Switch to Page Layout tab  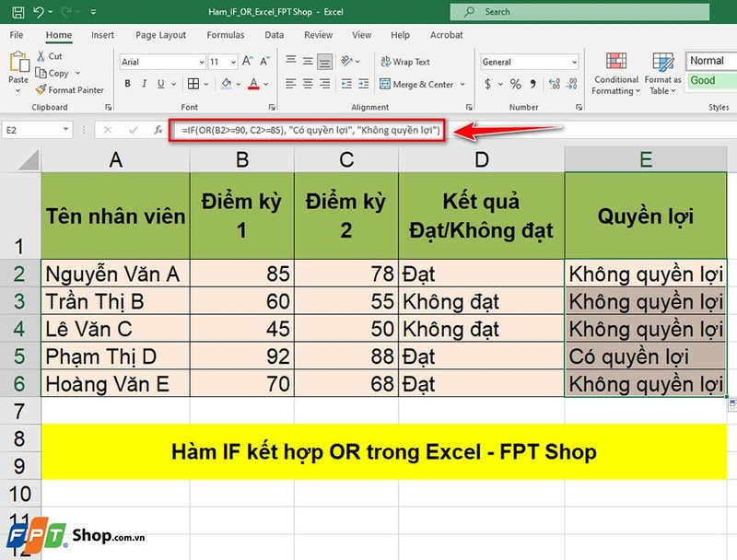point(160,35)
